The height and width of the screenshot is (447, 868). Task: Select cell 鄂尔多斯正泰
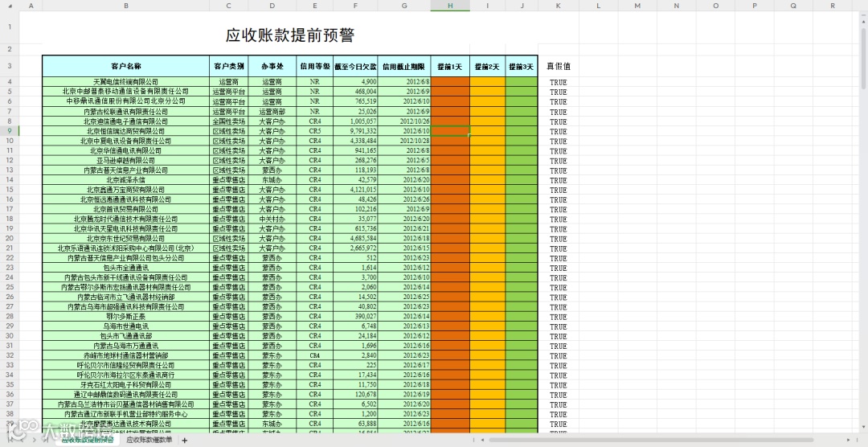pyautogui.click(x=125, y=317)
